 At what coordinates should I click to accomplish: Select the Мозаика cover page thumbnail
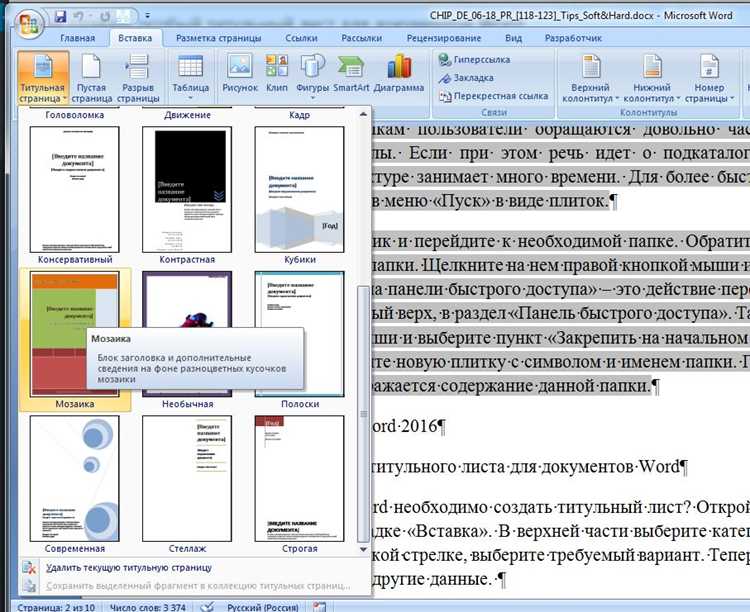75,334
